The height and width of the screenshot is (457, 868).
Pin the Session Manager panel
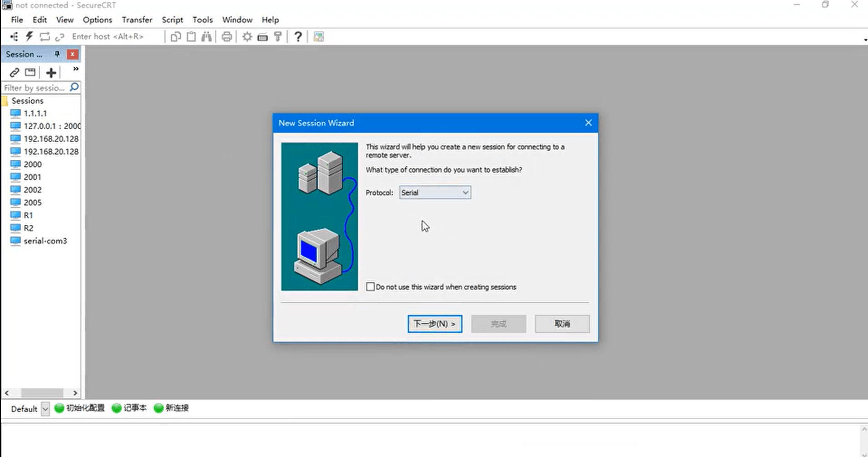(x=57, y=54)
